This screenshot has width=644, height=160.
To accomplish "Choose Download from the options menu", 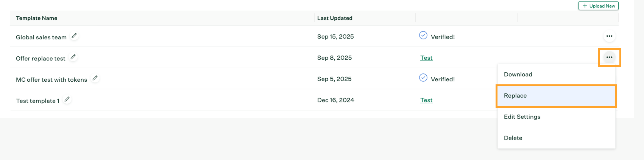I will 518,75.
